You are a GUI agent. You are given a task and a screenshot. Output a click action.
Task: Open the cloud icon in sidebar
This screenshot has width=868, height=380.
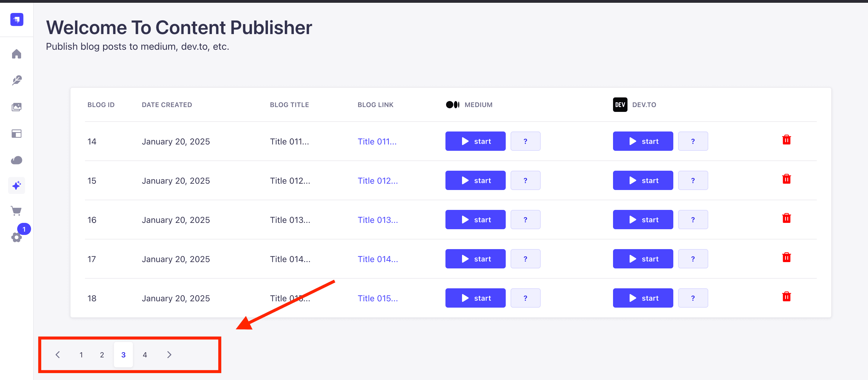coord(17,160)
